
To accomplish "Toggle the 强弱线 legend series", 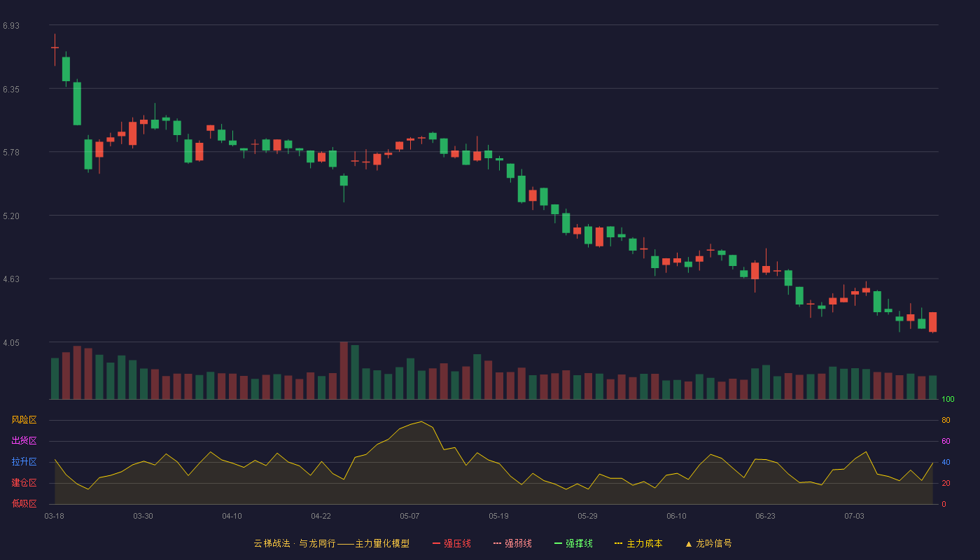I will pyautogui.click(x=512, y=543).
